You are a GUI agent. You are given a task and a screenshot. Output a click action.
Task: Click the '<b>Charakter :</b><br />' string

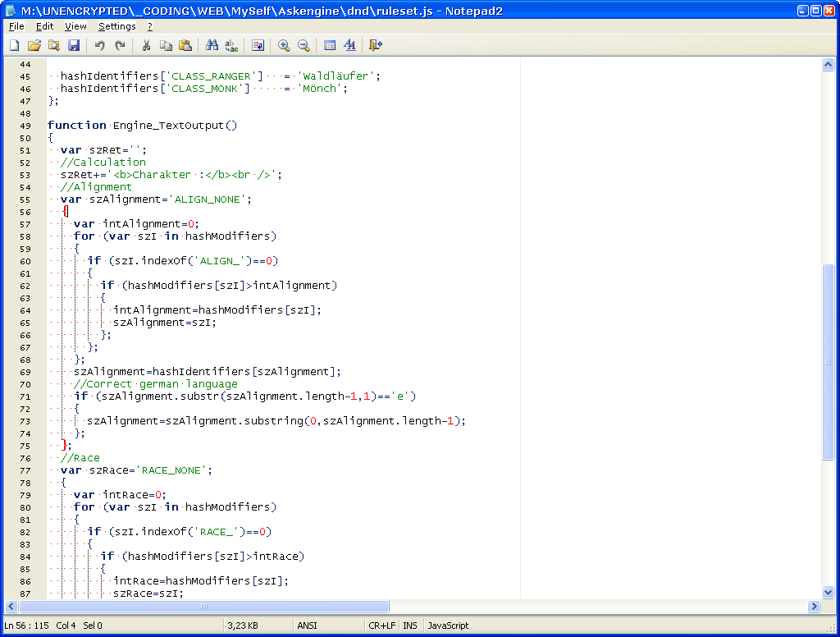pyautogui.click(x=194, y=175)
